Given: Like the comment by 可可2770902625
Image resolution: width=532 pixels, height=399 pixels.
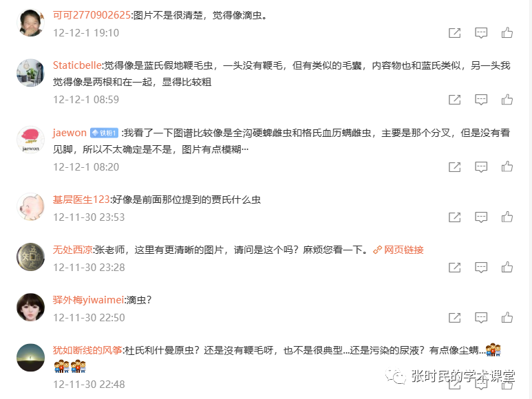Looking at the screenshot, I should click(x=507, y=32).
